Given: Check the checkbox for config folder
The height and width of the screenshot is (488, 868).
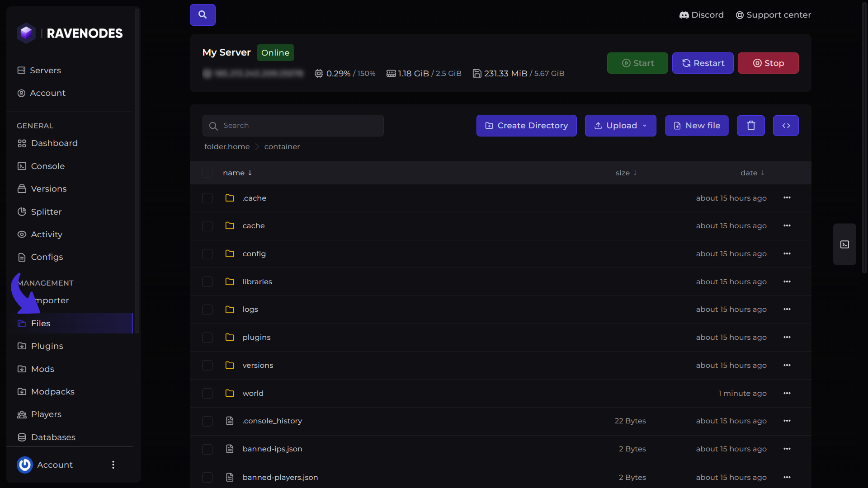Looking at the screenshot, I should point(207,254).
